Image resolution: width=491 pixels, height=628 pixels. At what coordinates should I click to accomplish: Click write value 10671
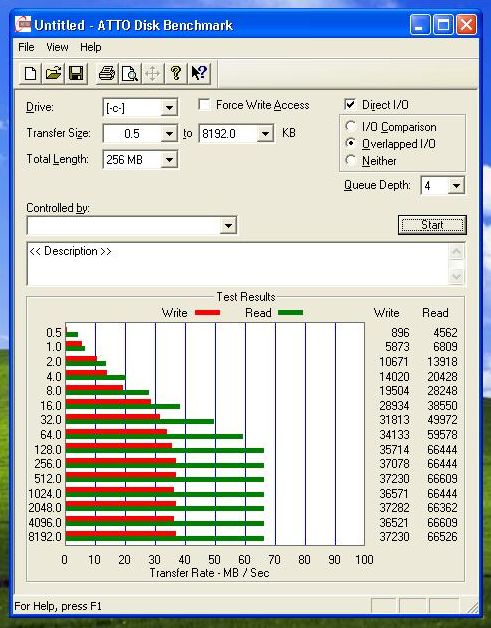tap(394, 362)
